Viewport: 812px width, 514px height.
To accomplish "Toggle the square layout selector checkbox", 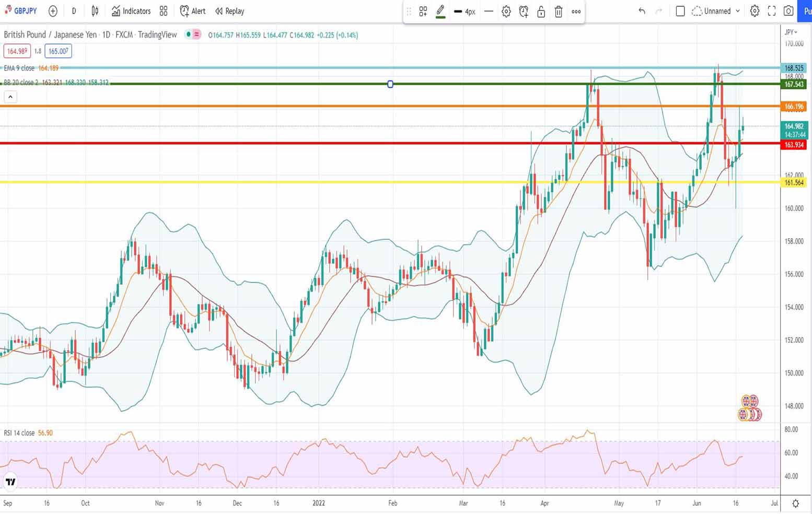I will pos(680,11).
